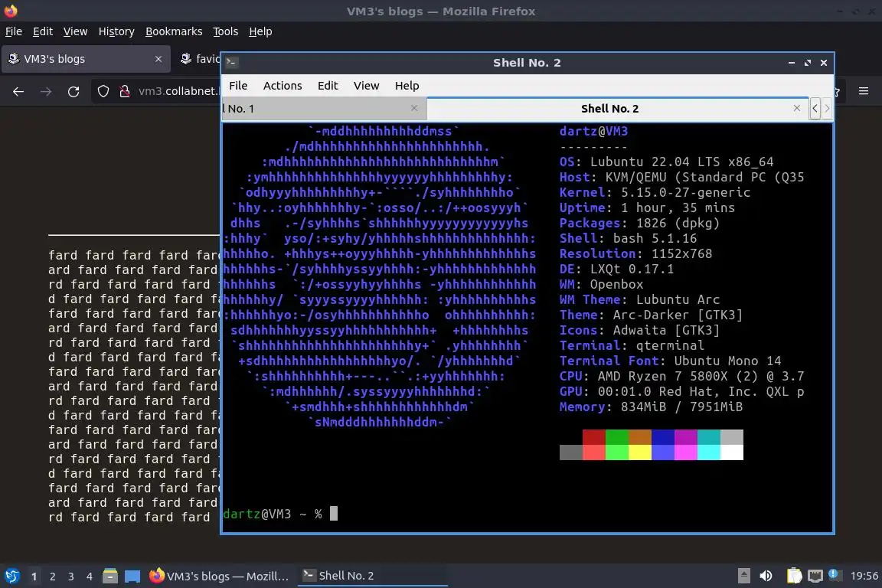Open the update notifier tray icon
882x588 pixels.
coord(835,575)
